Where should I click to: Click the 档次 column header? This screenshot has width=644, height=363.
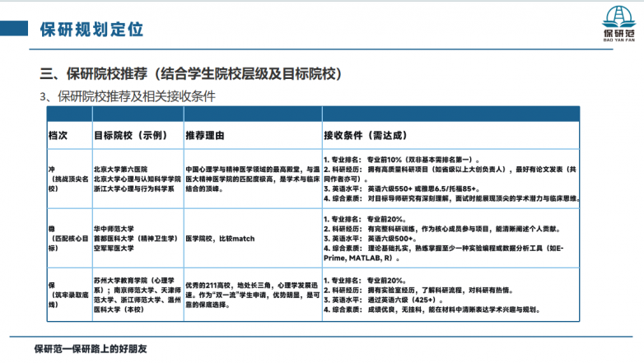point(58,135)
